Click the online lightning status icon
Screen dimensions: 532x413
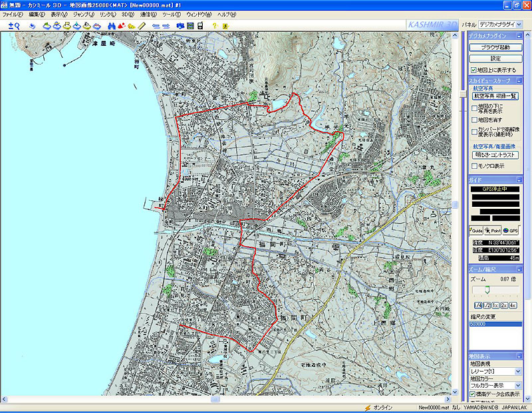[x=368, y=408]
